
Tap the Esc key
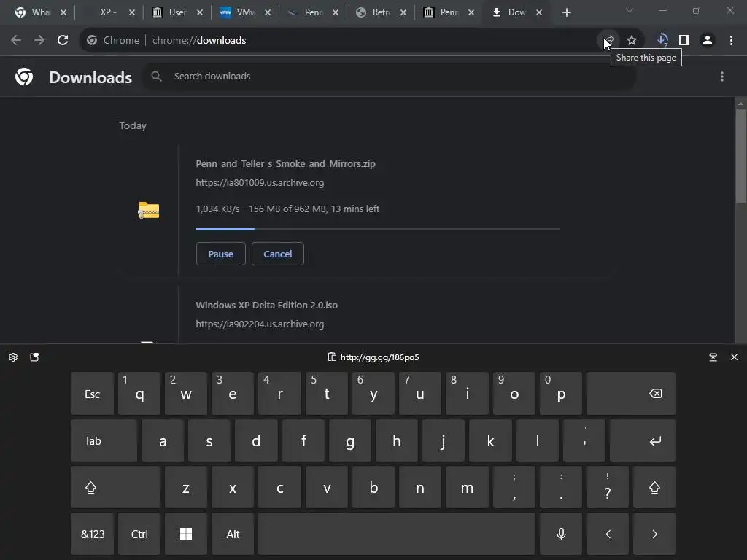[x=92, y=394]
